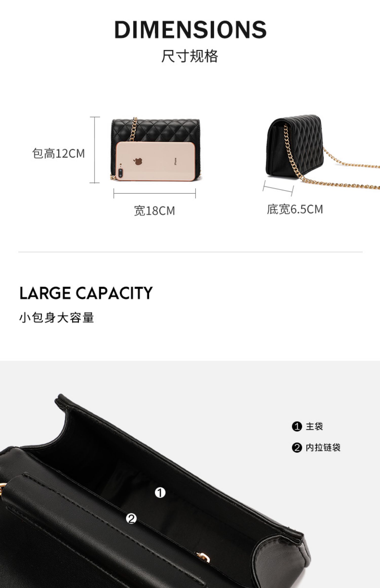Click the DIMENSIONS heading
This screenshot has width=380, height=588.
click(x=190, y=30)
